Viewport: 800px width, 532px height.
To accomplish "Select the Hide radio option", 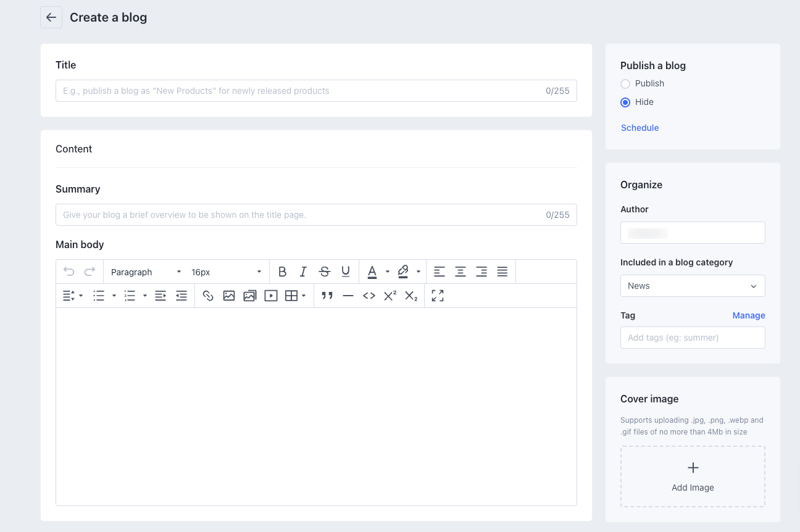I will [625, 102].
